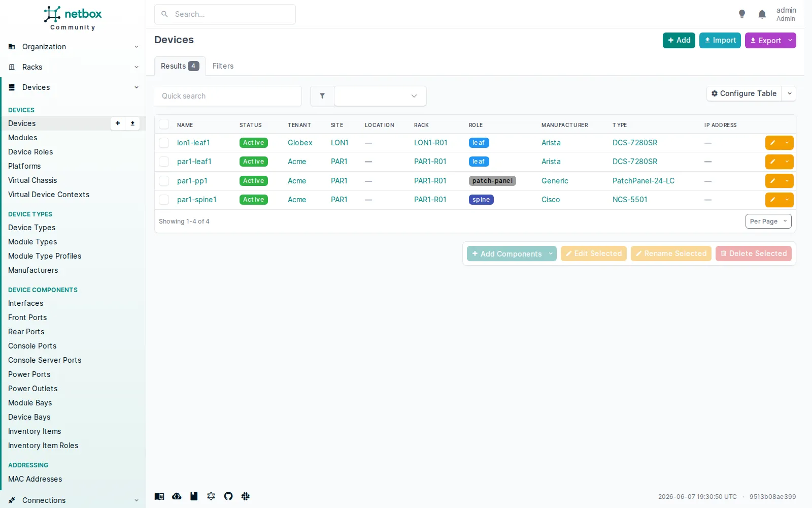Open the docs book icon in footer
The height and width of the screenshot is (508, 812).
pos(159,496)
